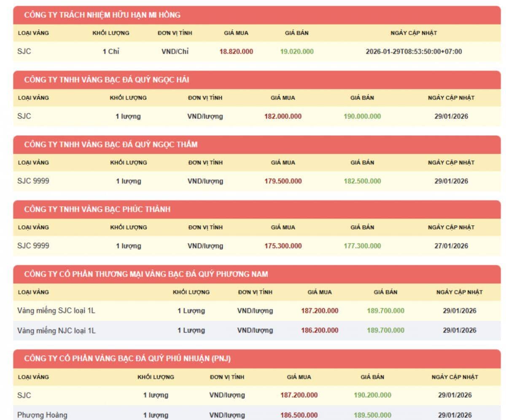Click Ngọc Hải buy price 182.000.000

coord(283,116)
